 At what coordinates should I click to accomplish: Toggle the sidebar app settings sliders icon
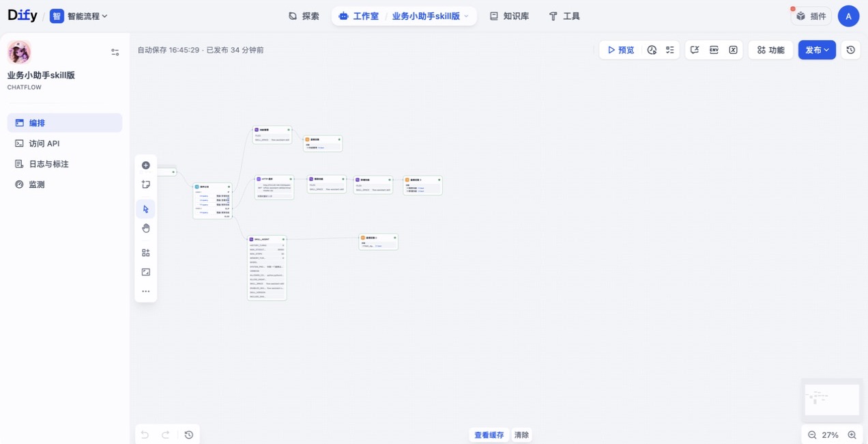click(115, 52)
